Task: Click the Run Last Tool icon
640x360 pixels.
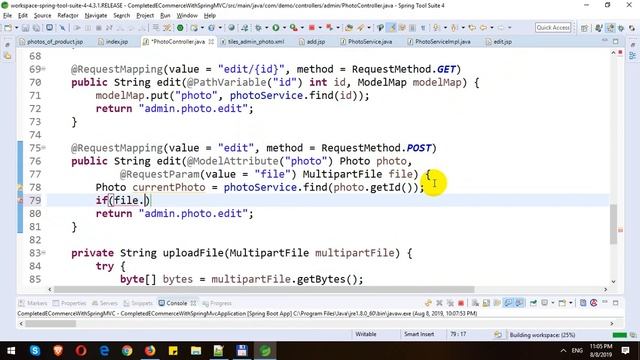Action: (293, 28)
